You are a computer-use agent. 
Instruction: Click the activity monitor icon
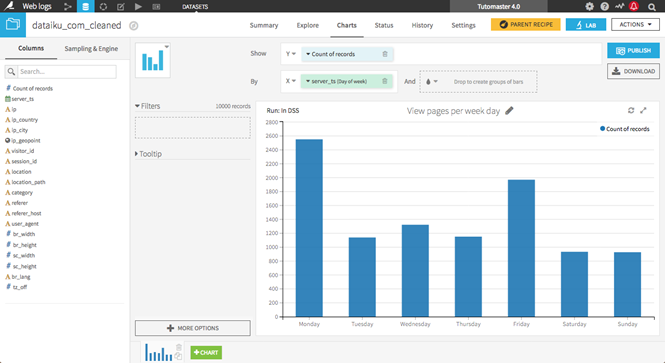point(620,6)
